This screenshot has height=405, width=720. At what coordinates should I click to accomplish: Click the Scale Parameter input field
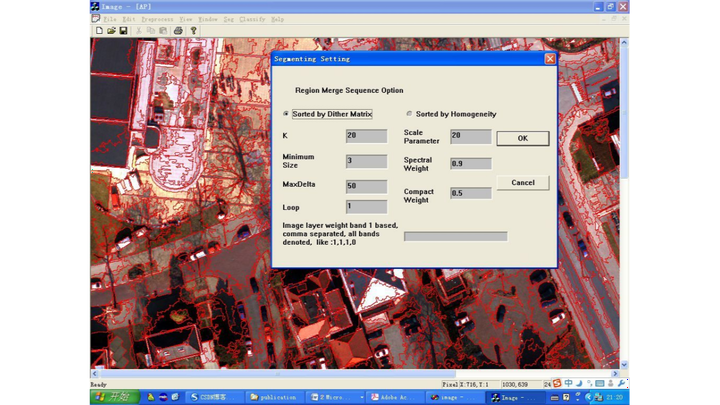(470, 136)
